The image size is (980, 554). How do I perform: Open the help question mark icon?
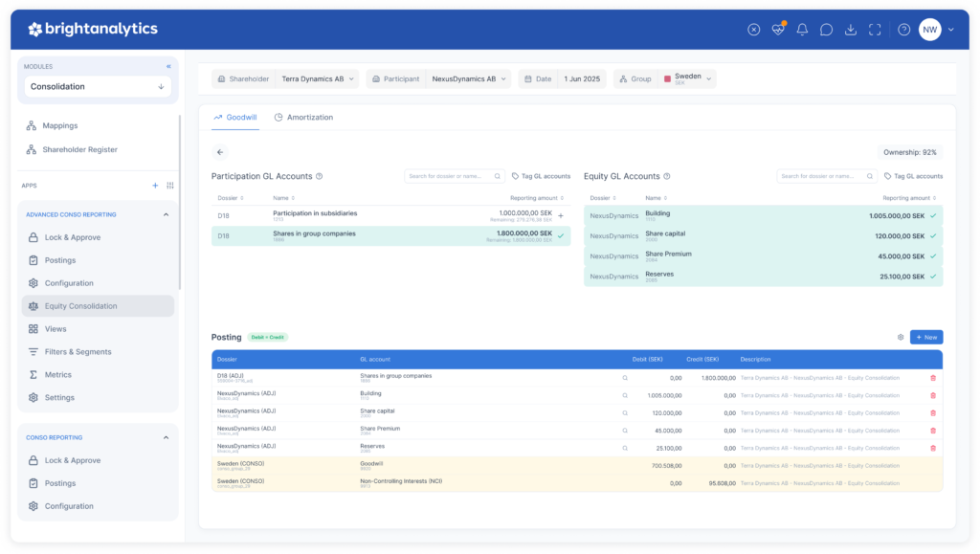click(903, 30)
